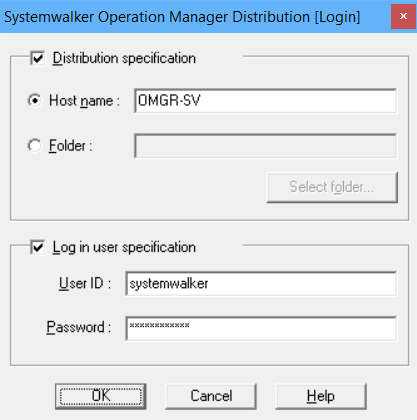Screen dimensions: 417x420
Task: Confirm login with the OK button
Action: pos(101,396)
